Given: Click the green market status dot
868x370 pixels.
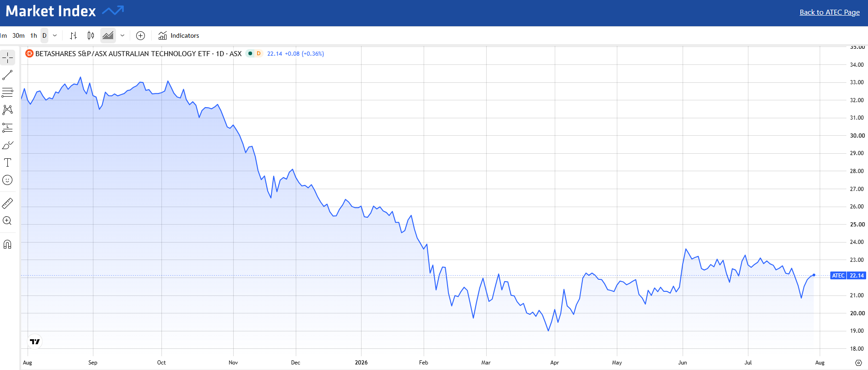Looking at the screenshot, I should tap(250, 53).
